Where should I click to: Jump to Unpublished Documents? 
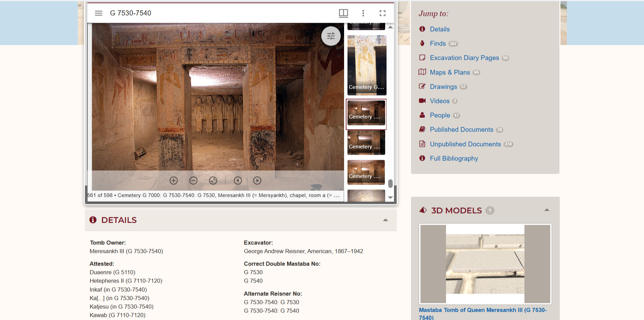tap(465, 144)
